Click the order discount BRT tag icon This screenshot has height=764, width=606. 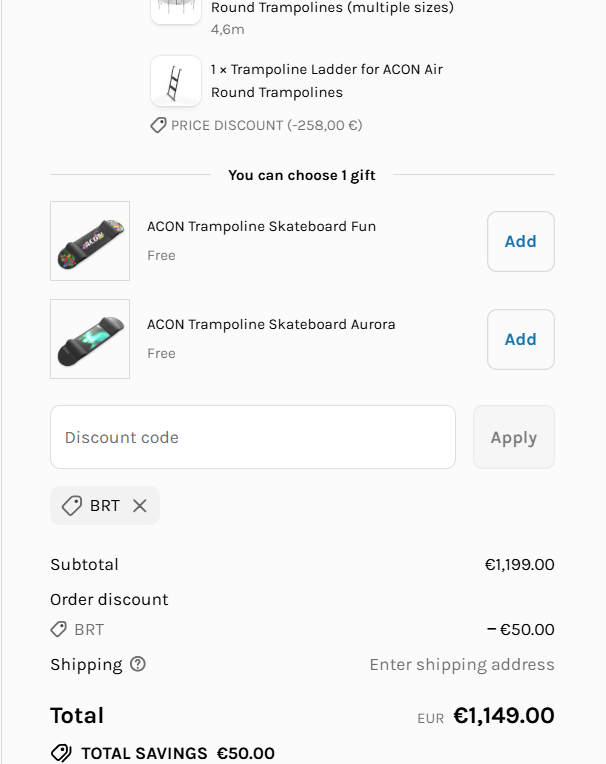click(59, 630)
